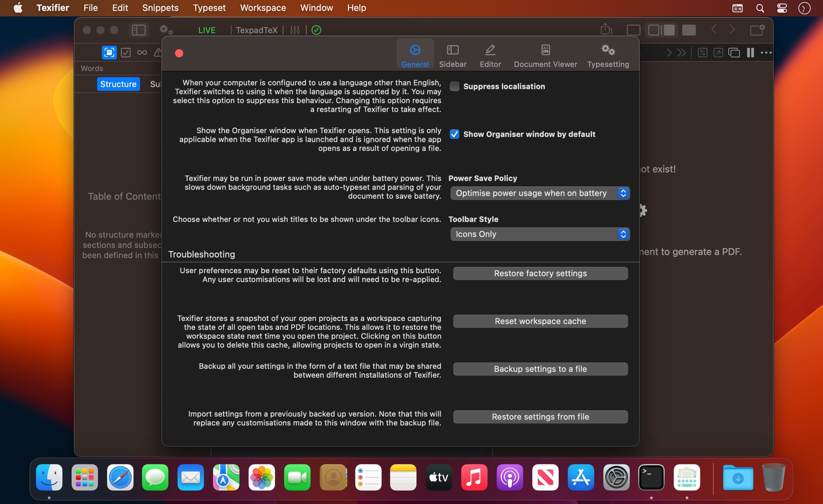Open the Apple menu

pos(18,8)
